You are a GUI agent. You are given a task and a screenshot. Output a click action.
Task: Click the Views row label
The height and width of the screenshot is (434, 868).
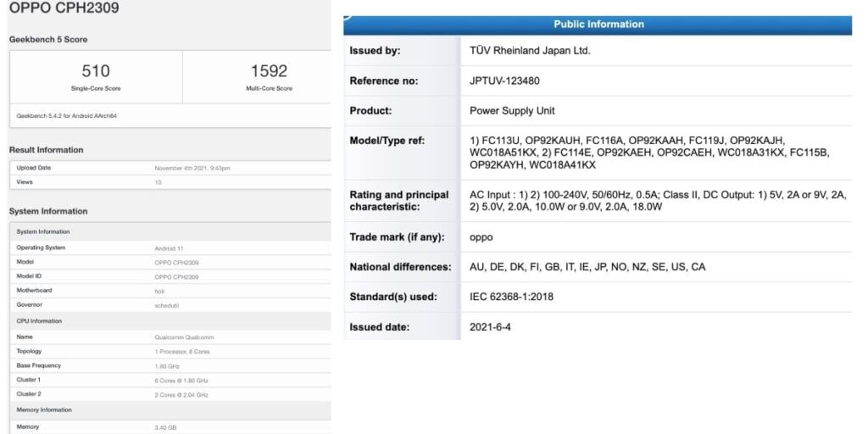tap(25, 182)
